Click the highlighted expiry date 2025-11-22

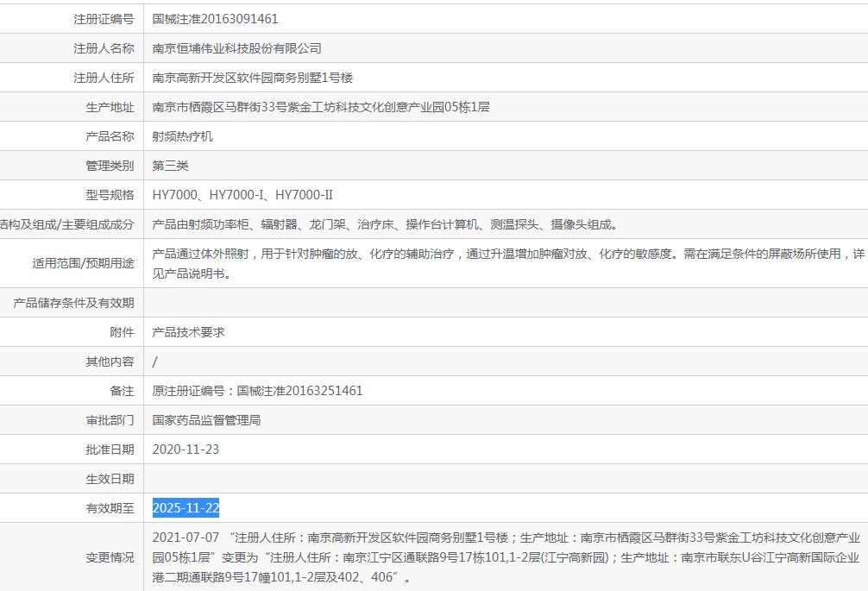186,508
